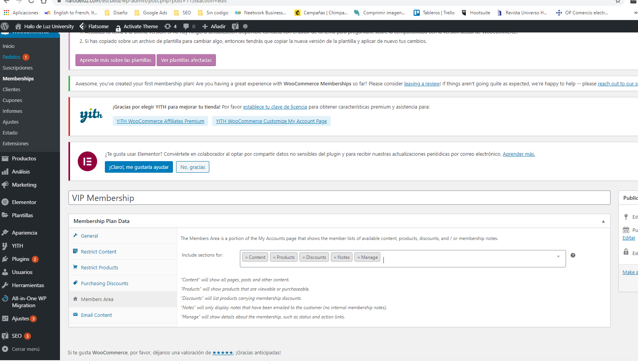Click establece tu clave de licencia link
This screenshot has width=638, height=364.
point(275,107)
